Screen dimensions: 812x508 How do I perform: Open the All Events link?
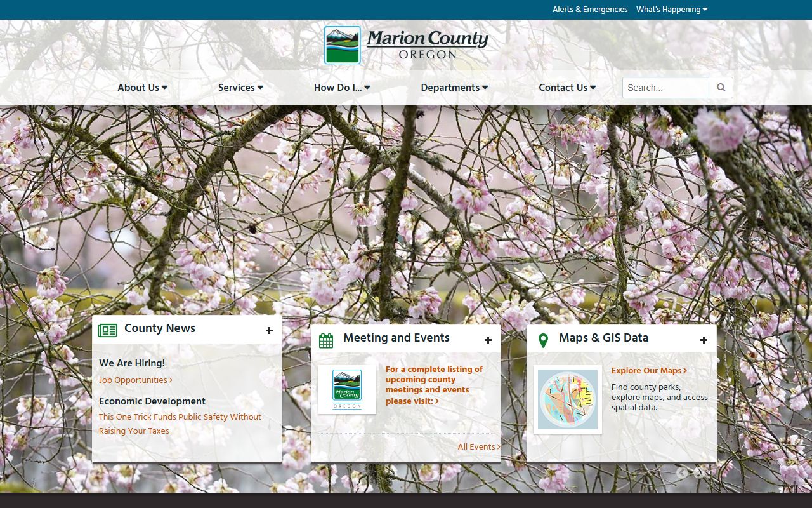479,447
